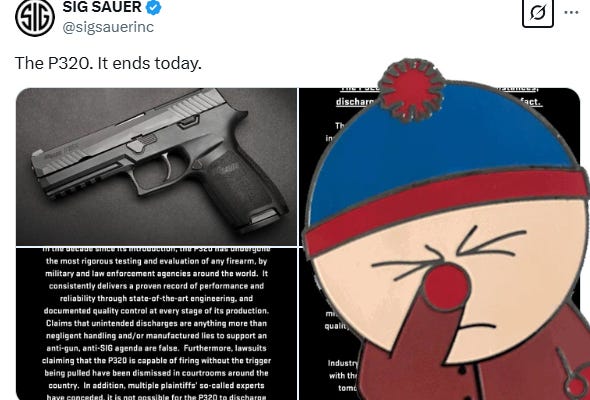Viewport: 590px width, 400px height.
Task: Click the pistol's trigger in the photo
Action: pos(167,166)
